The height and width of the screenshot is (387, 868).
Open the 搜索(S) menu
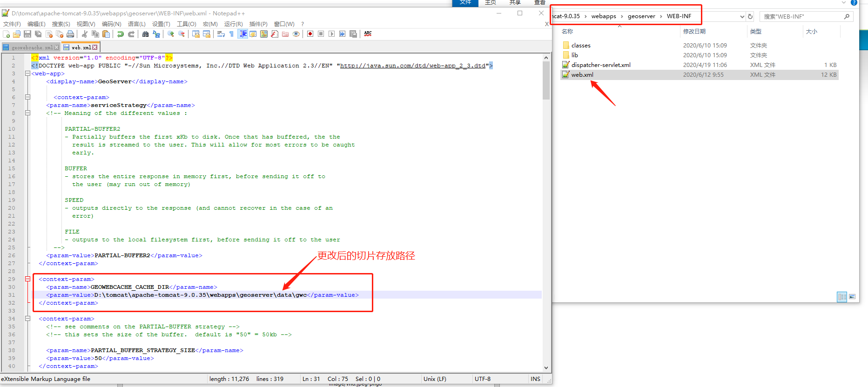tap(61, 24)
